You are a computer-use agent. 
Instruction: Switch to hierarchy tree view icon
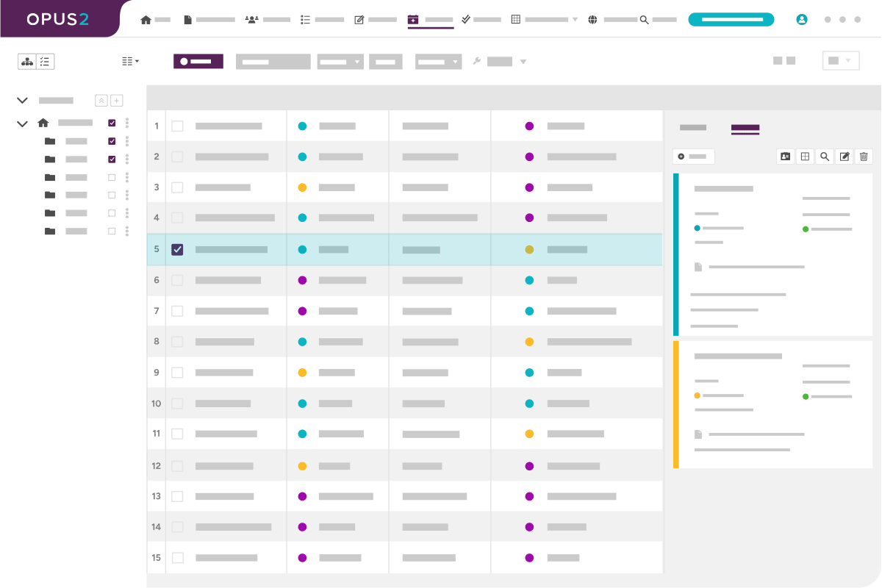(x=27, y=62)
